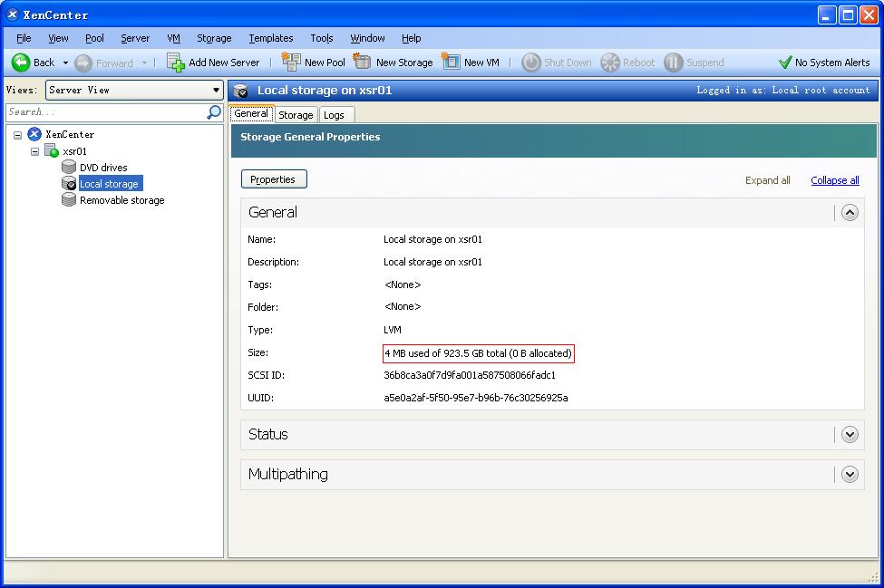884x588 pixels.
Task: Click the Add New Server label
Action: click(224, 63)
